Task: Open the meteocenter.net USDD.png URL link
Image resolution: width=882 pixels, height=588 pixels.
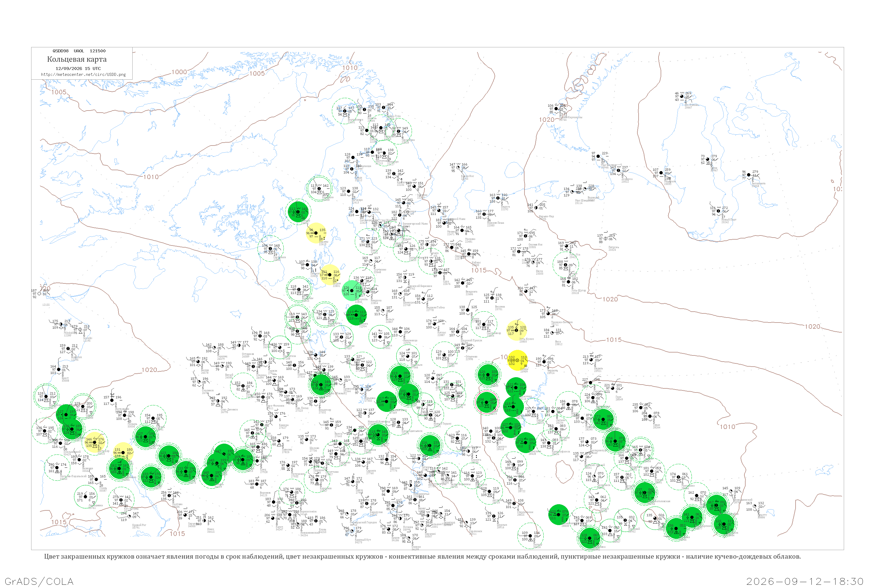Action: click(83, 75)
